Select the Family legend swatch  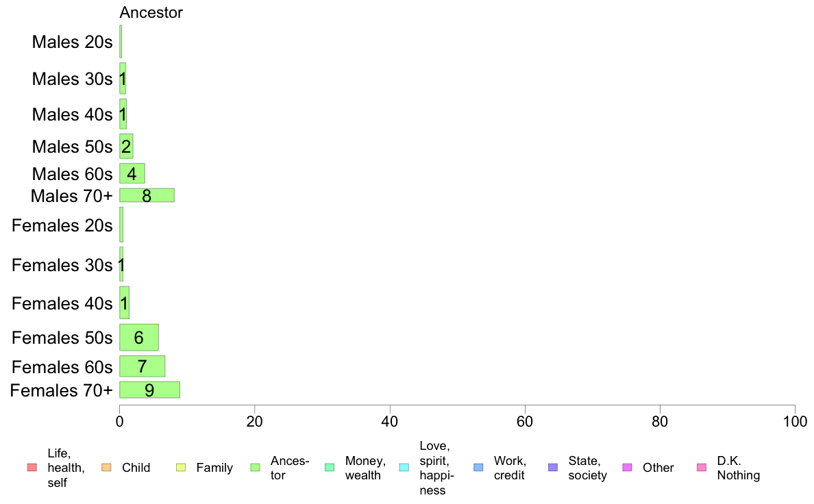coord(181,468)
